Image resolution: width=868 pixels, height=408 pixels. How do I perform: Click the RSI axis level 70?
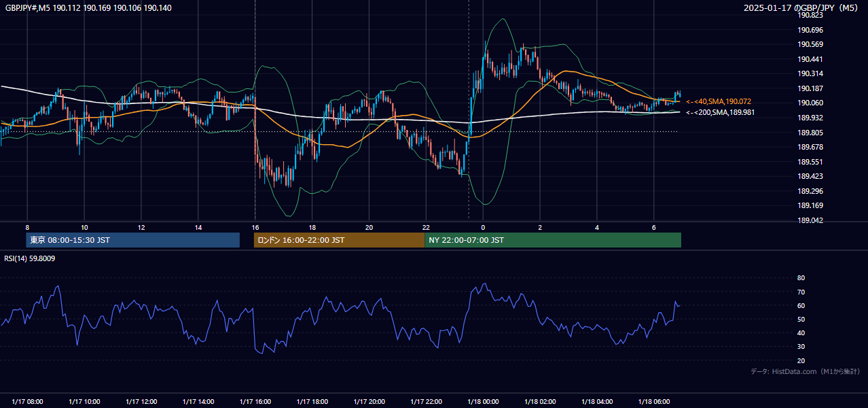(x=801, y=292)
